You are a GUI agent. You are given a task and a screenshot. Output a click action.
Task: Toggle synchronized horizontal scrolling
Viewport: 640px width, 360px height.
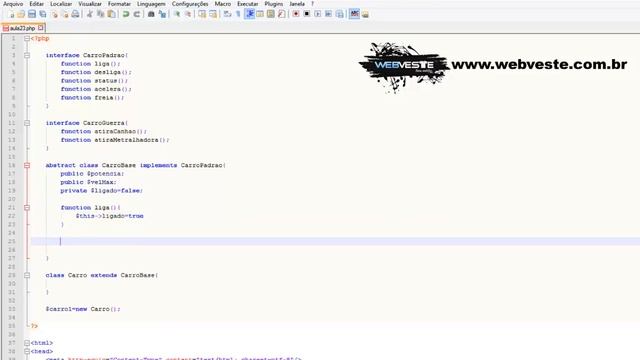point(213,14)
